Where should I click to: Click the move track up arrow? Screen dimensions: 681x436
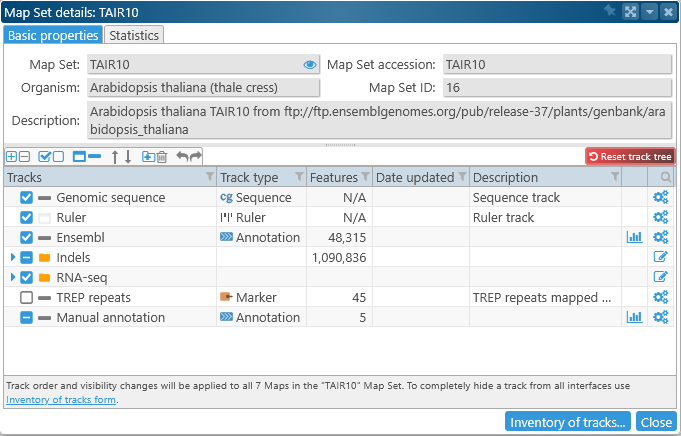(x=114, y=157)
